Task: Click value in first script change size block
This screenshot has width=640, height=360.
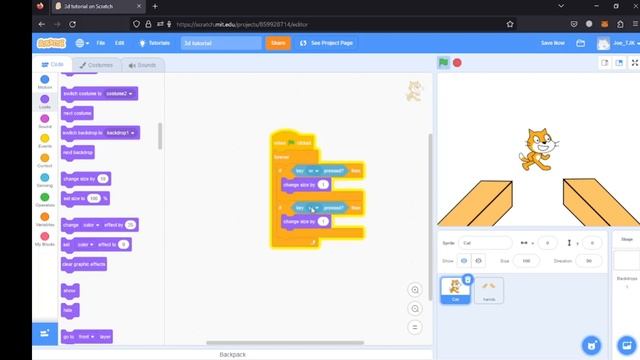Action: point(323,185)
